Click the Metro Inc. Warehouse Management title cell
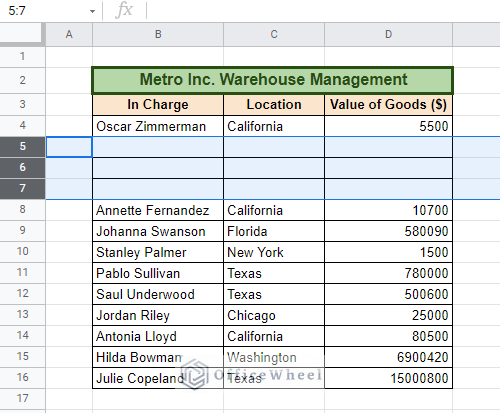The height and width of the screenshot is (413, 500). tap(273, 80)
